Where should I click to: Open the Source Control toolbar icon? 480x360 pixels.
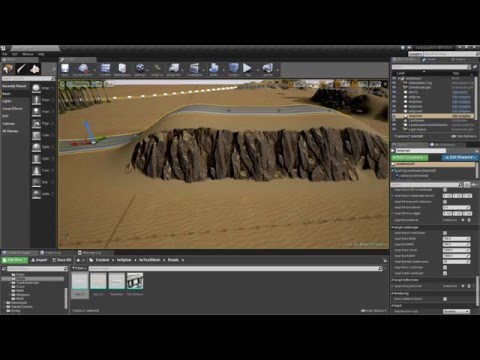click(x=83, y=70)
